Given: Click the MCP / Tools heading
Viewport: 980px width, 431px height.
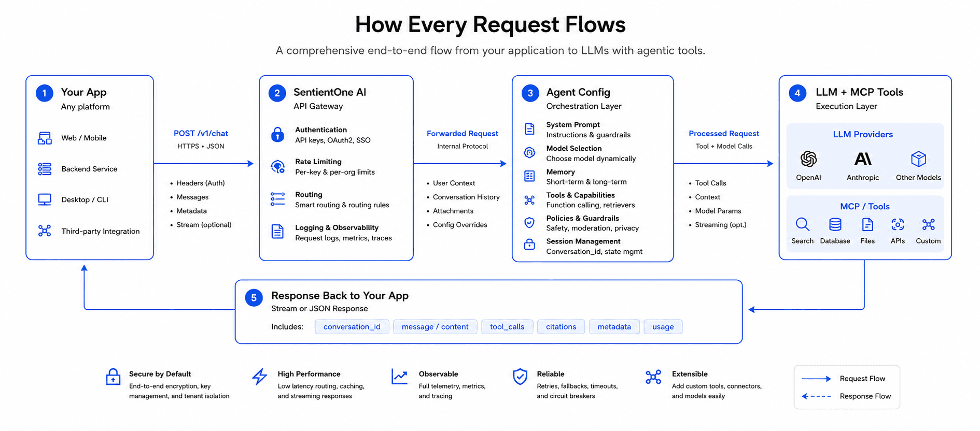Looking at the screenshot, I should point(865,207).
